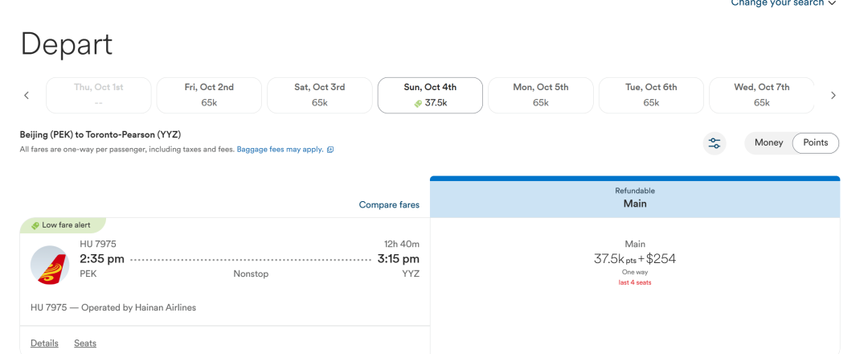Select Thu, Oct 1st date tab
Viewport: 868px width, 354px height.
point(99,95)
